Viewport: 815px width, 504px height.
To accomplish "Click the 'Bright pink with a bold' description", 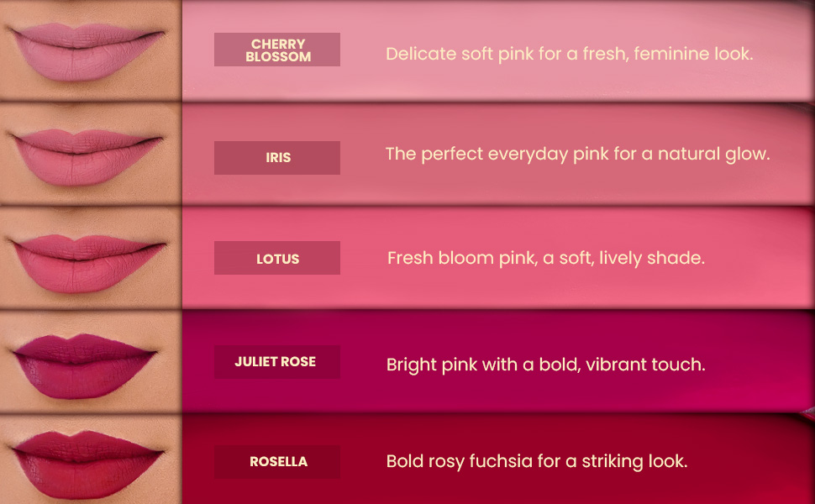I will coord(546,365).
